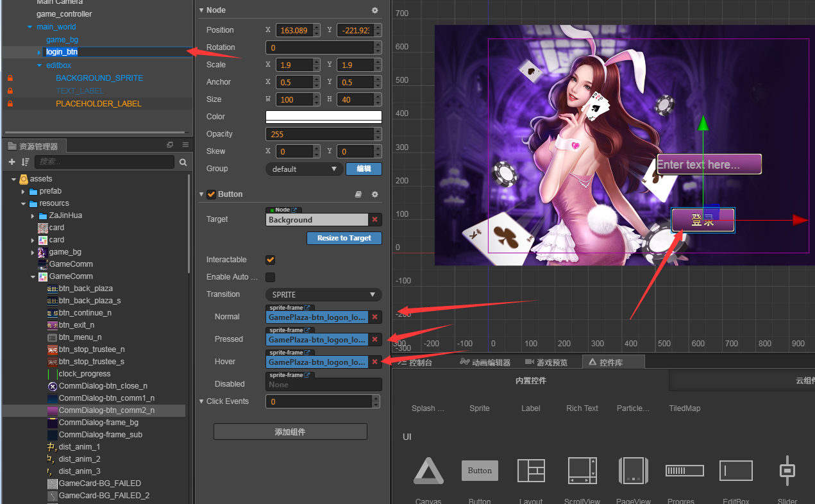Viewport: 815px width, 504px height.
Task: Click the 添加组件 add component button
Action: 290,432
